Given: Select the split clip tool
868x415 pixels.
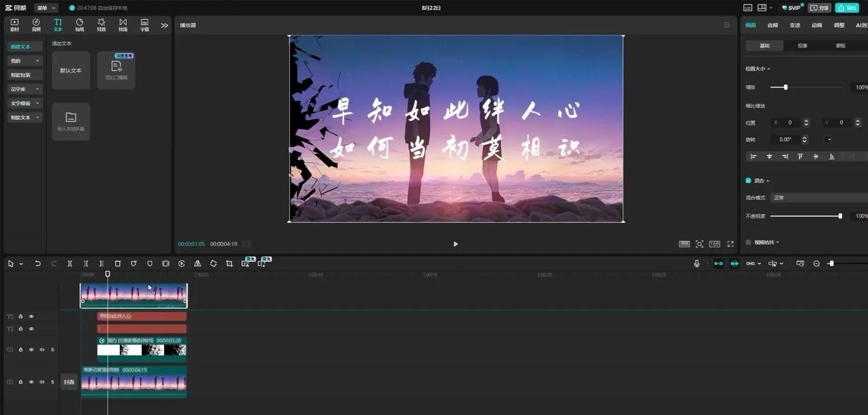Looking at the screenshot, I should (x=70, y=264).
